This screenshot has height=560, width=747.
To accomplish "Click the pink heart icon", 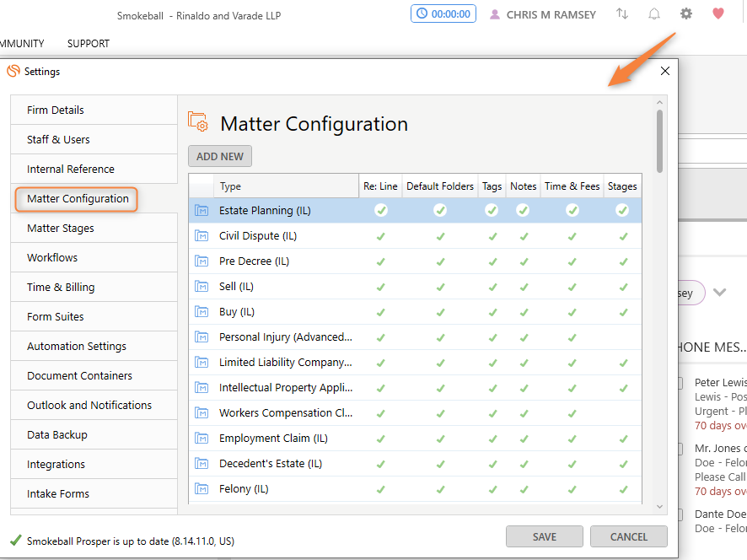I will point(718,13).
